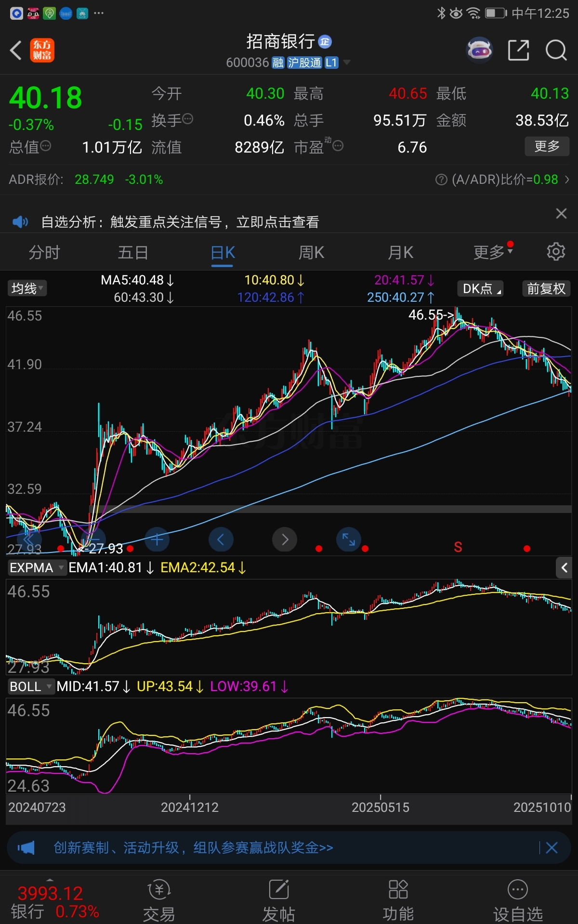This screenshot has width=578, height=924.
Task: Tap the 20241212 date axis label
Action: (x=190, y=807)
